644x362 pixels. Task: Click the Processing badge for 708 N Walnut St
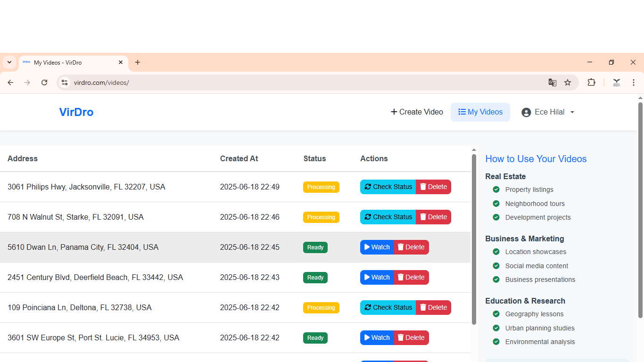(321, 217)
